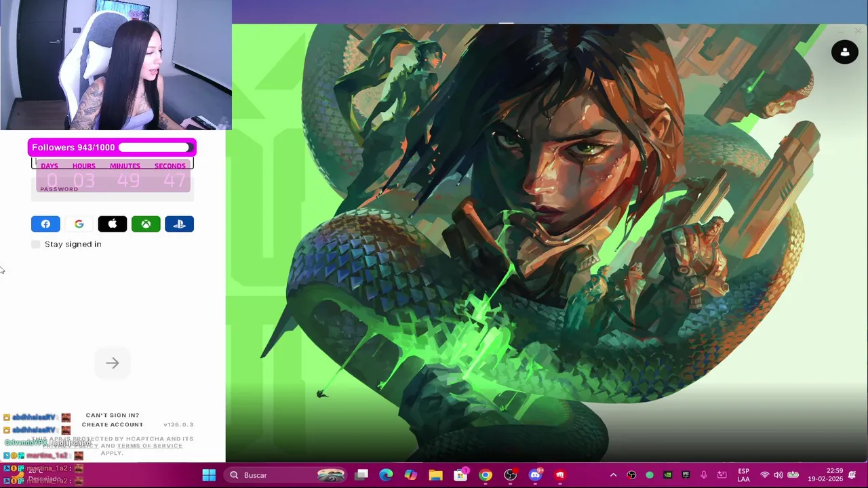Open Microsoft Store from the taskbar
The image size is (868, 488).
click(460, 475)
